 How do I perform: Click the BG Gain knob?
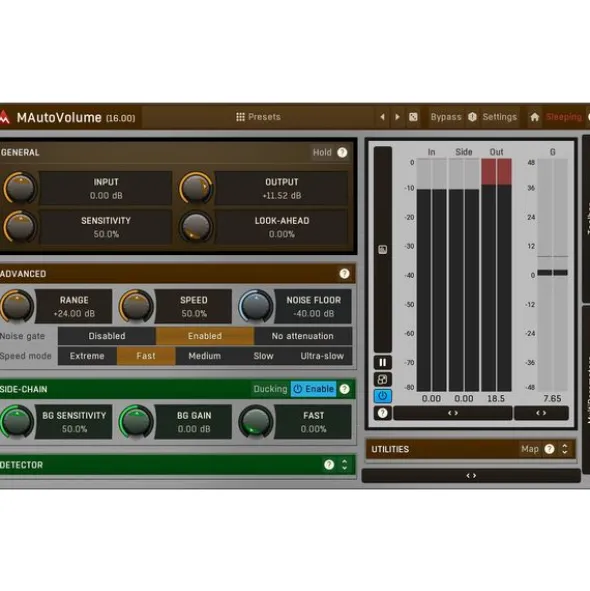(136, 421)
